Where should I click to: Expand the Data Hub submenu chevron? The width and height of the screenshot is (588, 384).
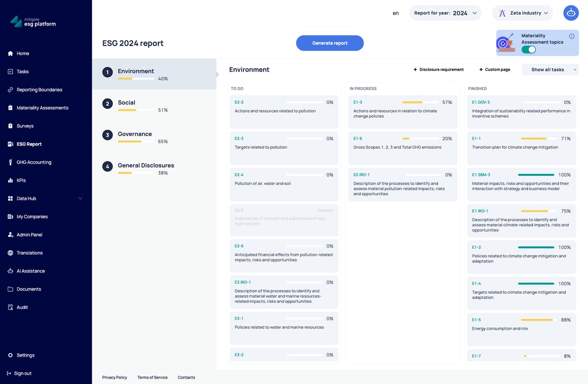[80, 198]
